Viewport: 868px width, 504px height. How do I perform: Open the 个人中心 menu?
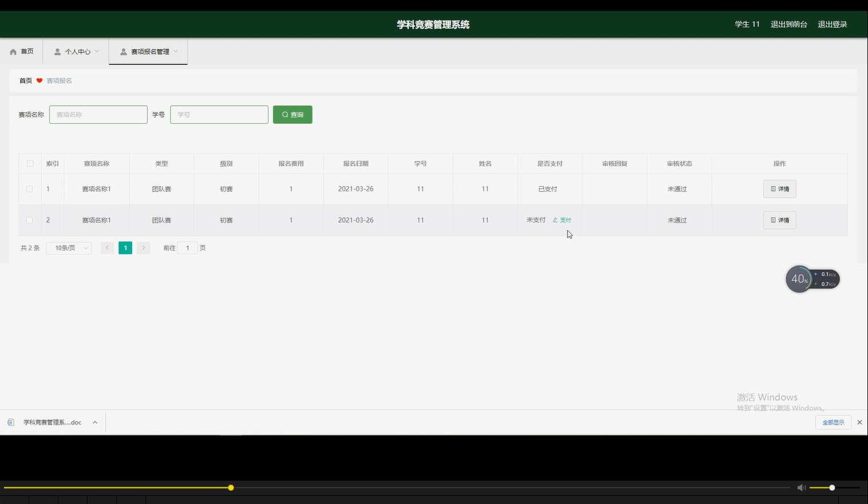click(x=77, y=52)
